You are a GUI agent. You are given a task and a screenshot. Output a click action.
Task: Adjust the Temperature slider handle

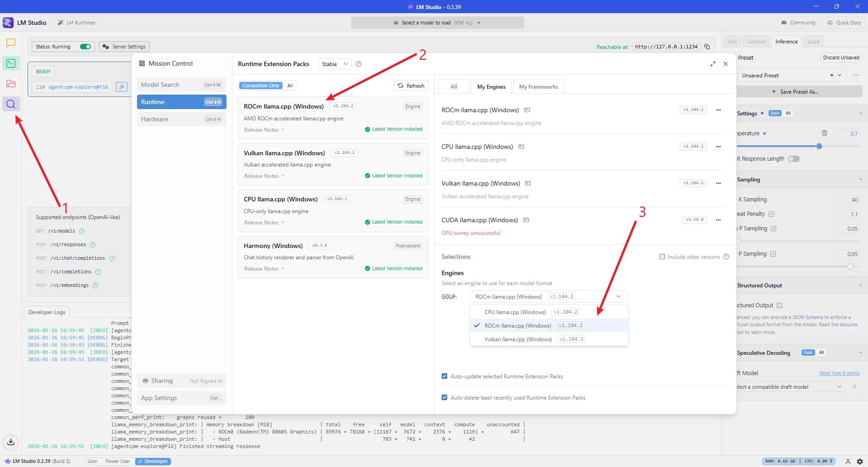[819, 146]
